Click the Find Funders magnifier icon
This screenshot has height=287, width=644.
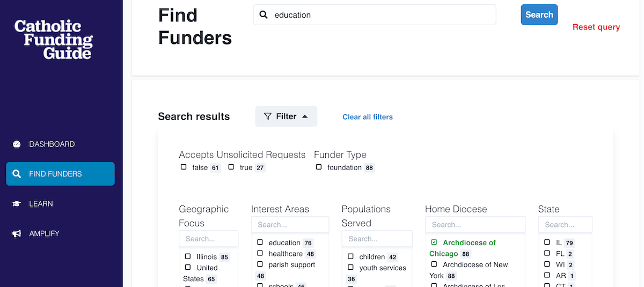(17, 174)
